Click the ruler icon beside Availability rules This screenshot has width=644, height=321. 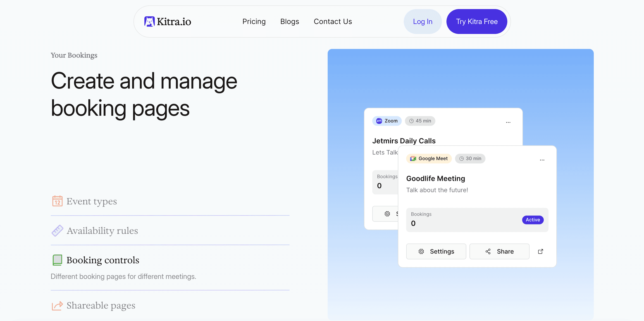click(x=57, y=230)
